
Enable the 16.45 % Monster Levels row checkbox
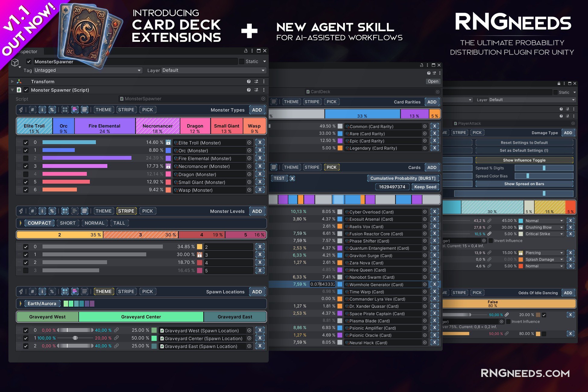[26, 270]
